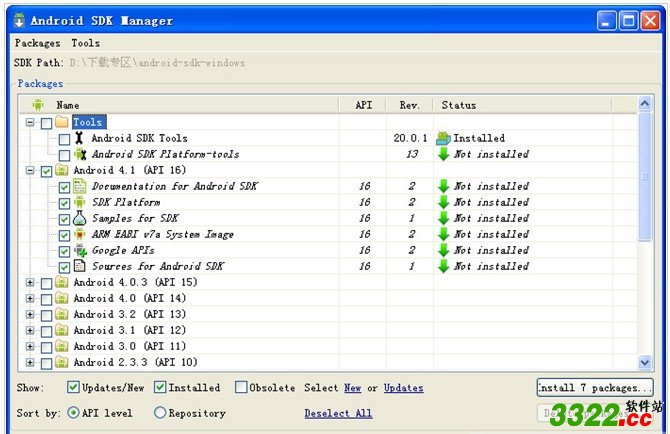Click the SDK Manager title bar icon
This screenshot has width=670, height=434.
point(19,20)
